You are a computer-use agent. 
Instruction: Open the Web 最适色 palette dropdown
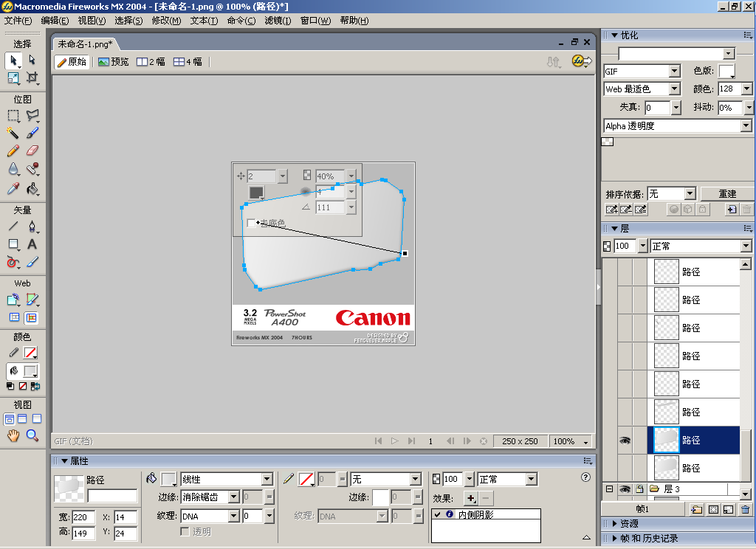pyautogui.click(x=675, y=89)
